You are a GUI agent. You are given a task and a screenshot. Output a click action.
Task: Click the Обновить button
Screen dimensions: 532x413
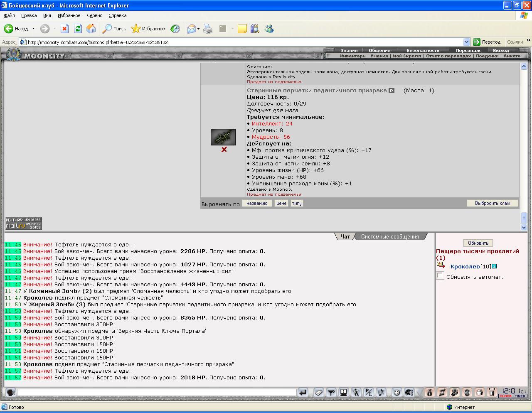click(478, 243)
